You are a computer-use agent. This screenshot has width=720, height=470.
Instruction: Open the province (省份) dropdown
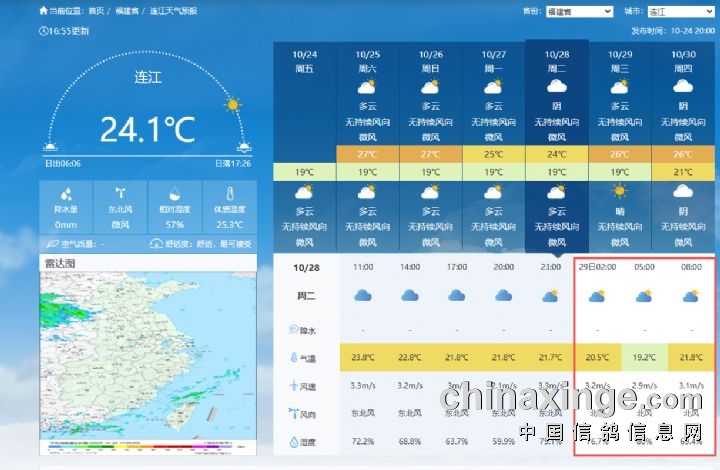580,12
